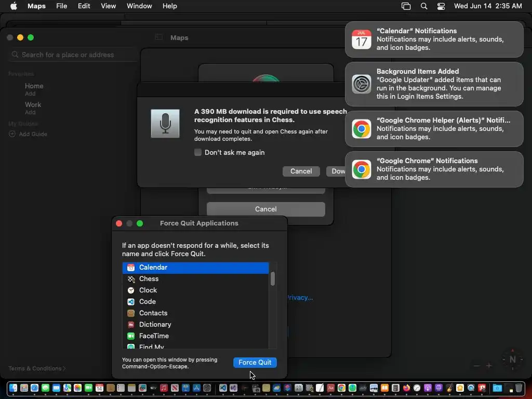
Task: Cancel the Chess speech download dialog
Action: tap(301, 171)
